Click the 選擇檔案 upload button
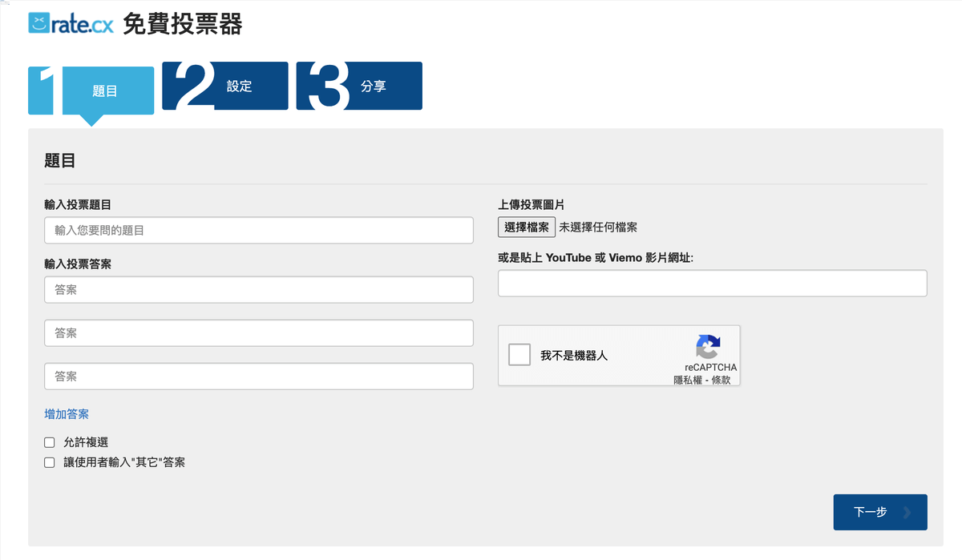The height and width of the screenshot is (560, 962). coord(527,228)
